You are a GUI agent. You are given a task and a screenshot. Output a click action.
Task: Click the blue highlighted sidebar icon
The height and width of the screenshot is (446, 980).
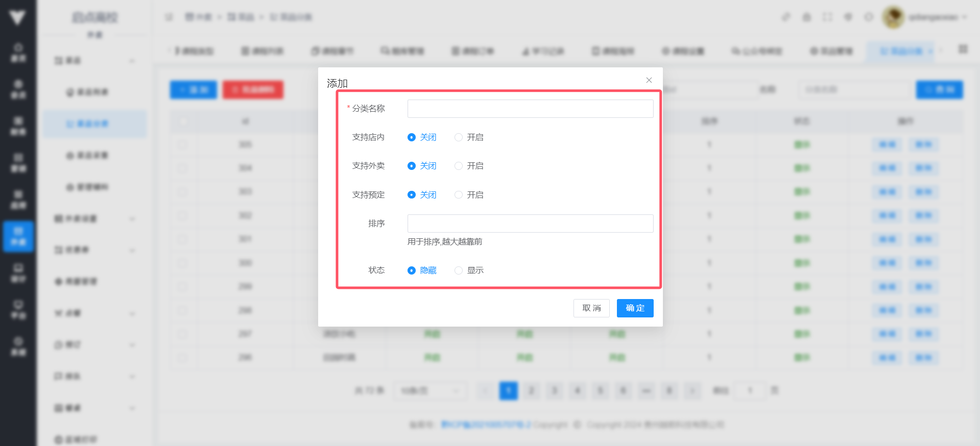point(18,236)
